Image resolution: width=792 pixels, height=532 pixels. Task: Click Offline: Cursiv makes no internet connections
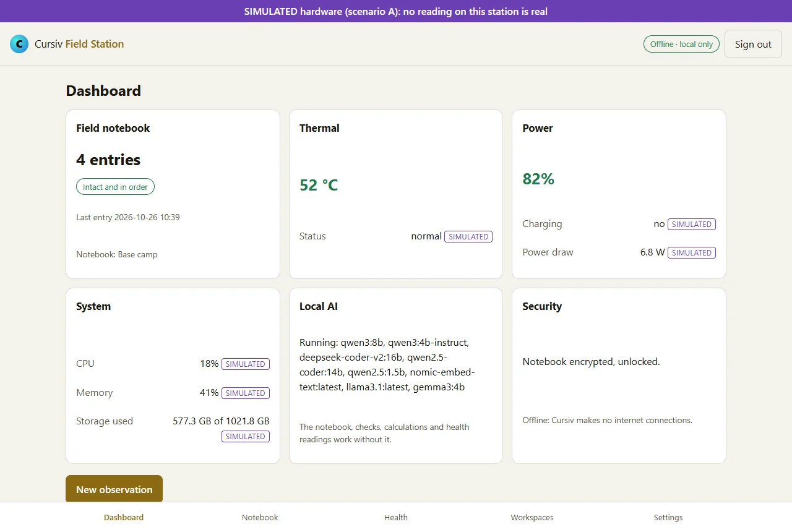pyautogui.click(x=607, y=420)
